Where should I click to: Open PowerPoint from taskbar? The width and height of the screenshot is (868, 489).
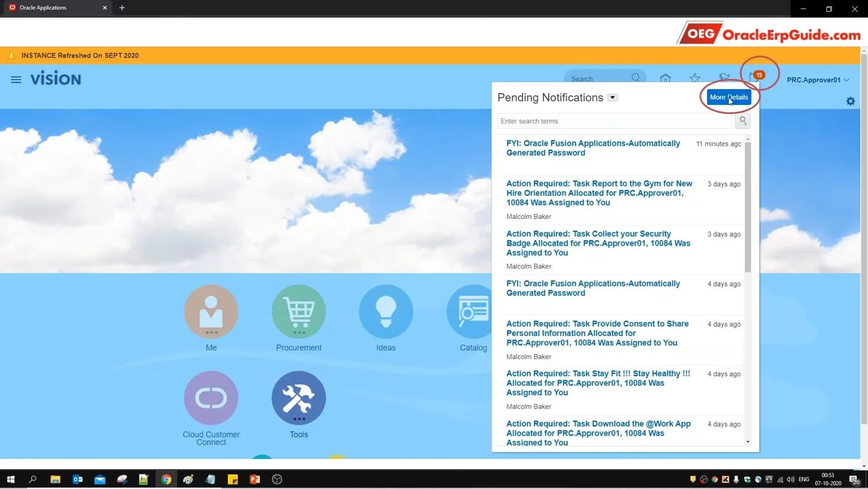pyautogui.click(x=255, y=480)
